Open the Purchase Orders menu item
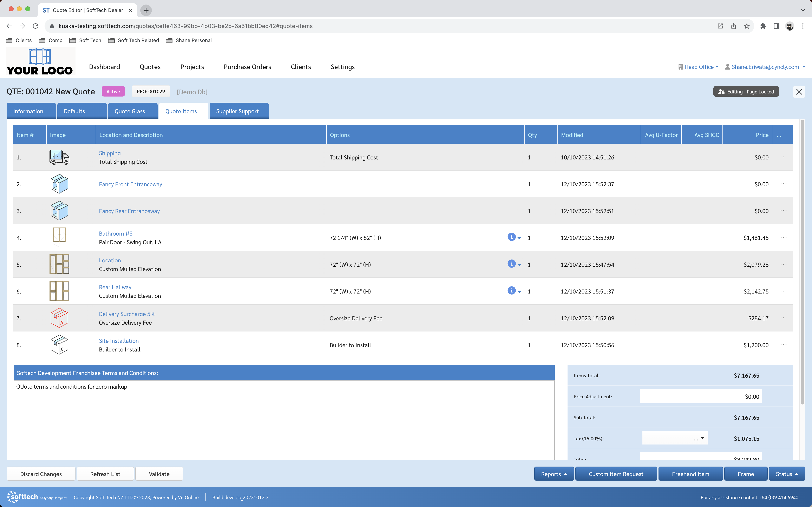 (x=247, y=67)
